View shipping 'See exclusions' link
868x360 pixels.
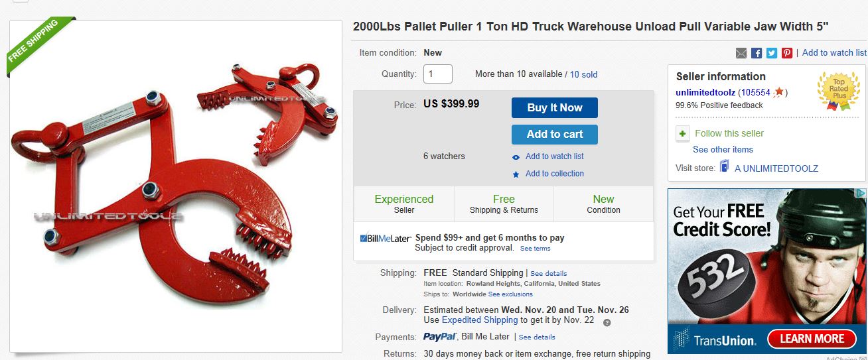(x=510, y=294)
